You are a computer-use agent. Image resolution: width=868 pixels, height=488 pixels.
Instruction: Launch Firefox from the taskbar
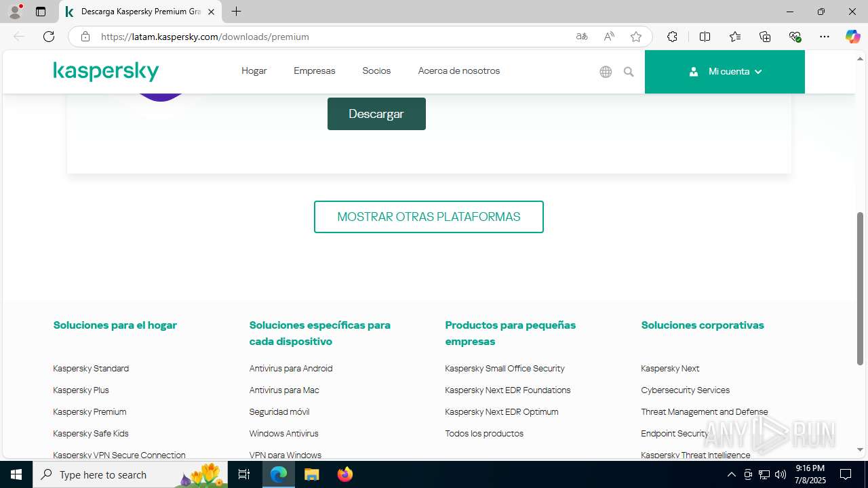coord(344,474)
